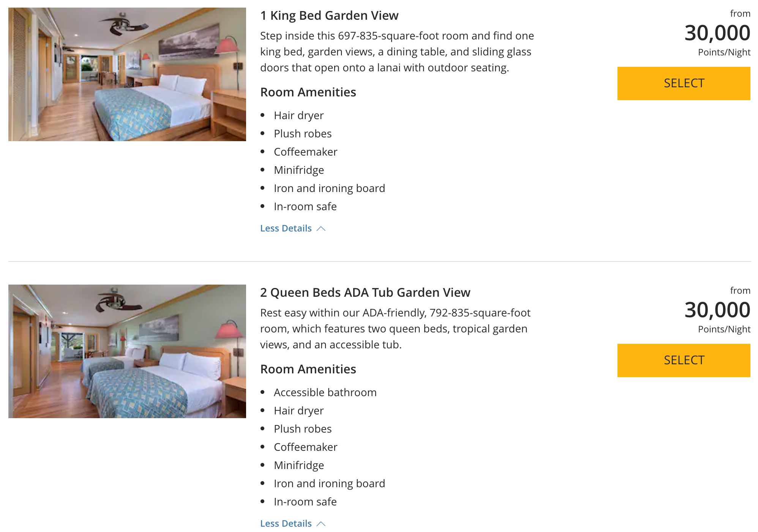This screenshot has height=532, width=758.
Task: Click the 30,000 points price for Queen room
Action: (x=717, y=310)
